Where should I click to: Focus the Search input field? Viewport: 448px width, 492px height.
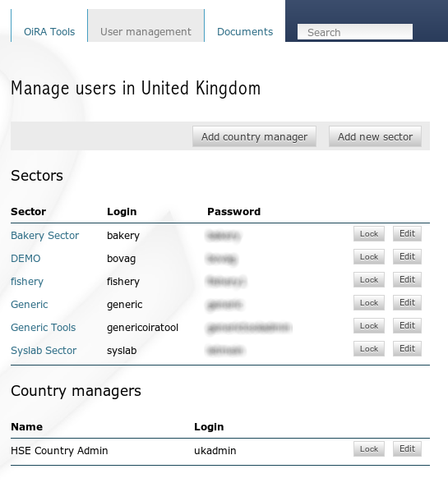[355, 32]
